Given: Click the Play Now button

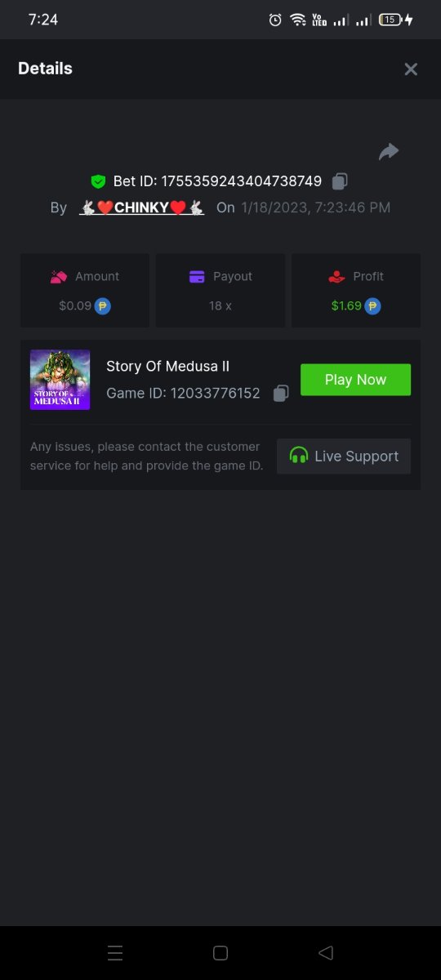Looking at the screenshot, I should coord(355,380).
